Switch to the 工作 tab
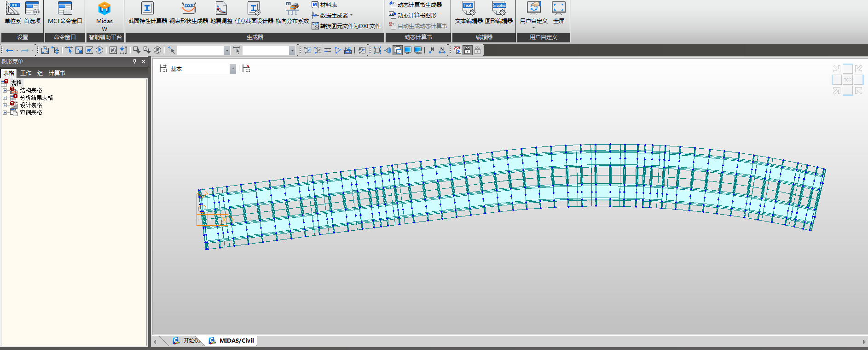Screen dimensions: 868x350 tap(26, 73)
